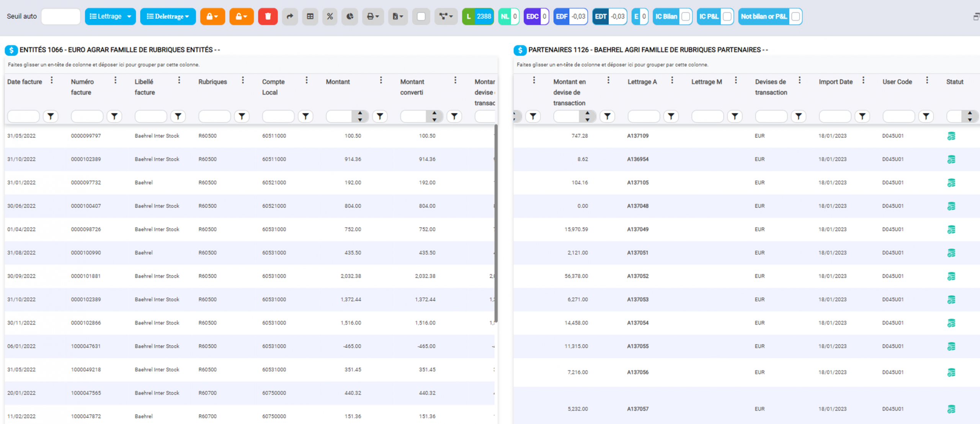980x424 pixels.
Task: Click the Seuil auto input field
Action: coord(60,16)
